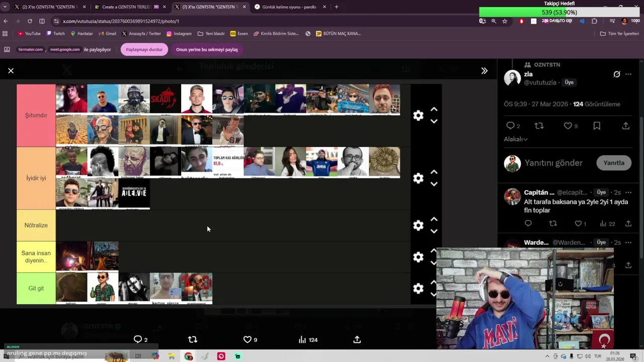Image resolution: width=644 pixels, height=362 pixels.
Task: Reload the page
Action: point(30,21)
